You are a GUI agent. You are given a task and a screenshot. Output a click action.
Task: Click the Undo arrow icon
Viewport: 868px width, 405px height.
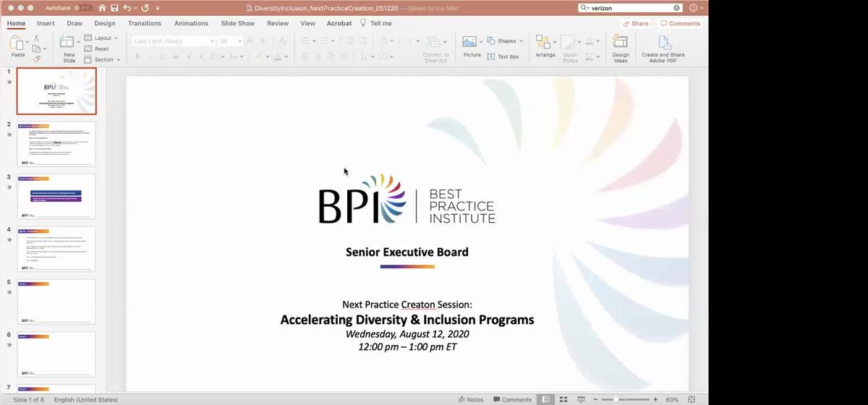click(x=127, y=8)
